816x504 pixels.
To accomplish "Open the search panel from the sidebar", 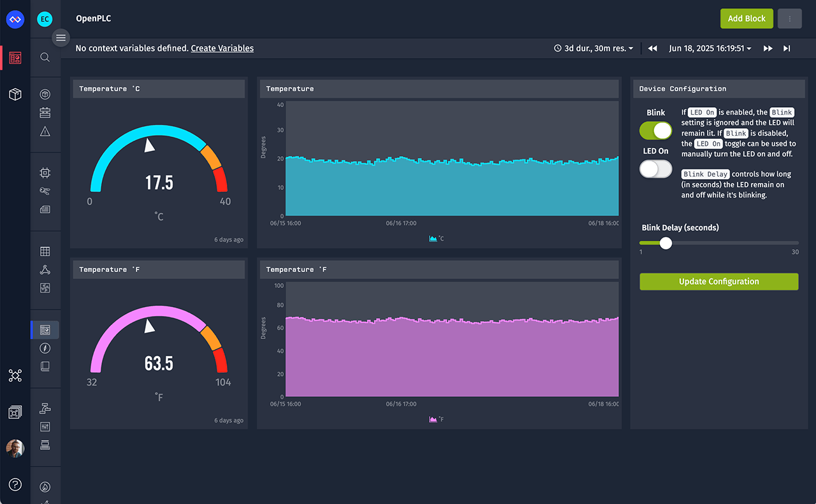I will (45, 57).
